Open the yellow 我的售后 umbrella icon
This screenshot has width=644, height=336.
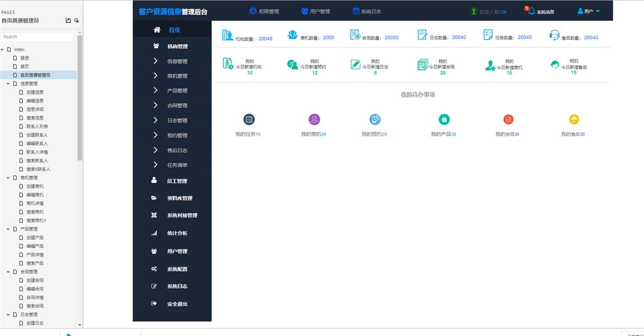574,120
